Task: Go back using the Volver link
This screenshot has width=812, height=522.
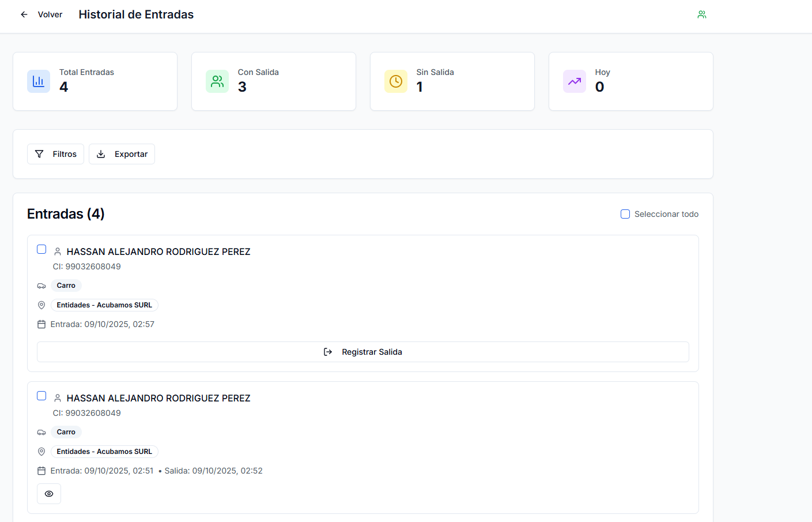Action: (x=50, y=14)
